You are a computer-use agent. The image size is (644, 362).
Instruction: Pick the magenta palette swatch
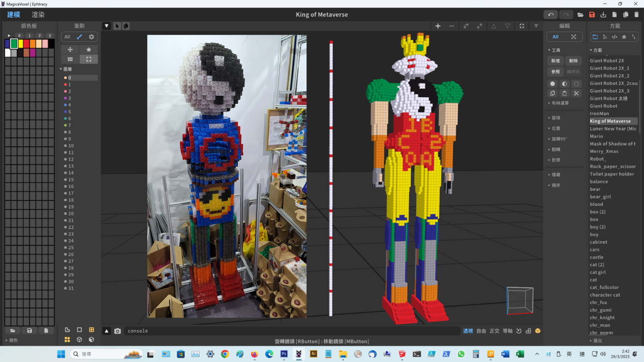pos(33,53)
